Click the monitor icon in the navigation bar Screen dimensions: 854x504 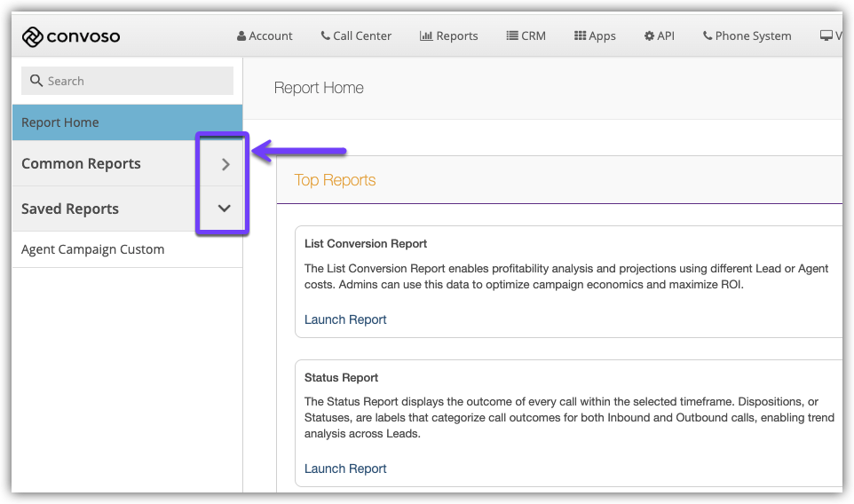pos(826,36)
